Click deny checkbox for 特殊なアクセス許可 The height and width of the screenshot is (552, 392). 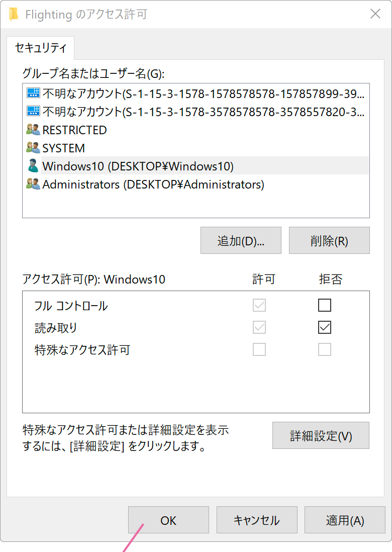(x=325, y=349)
